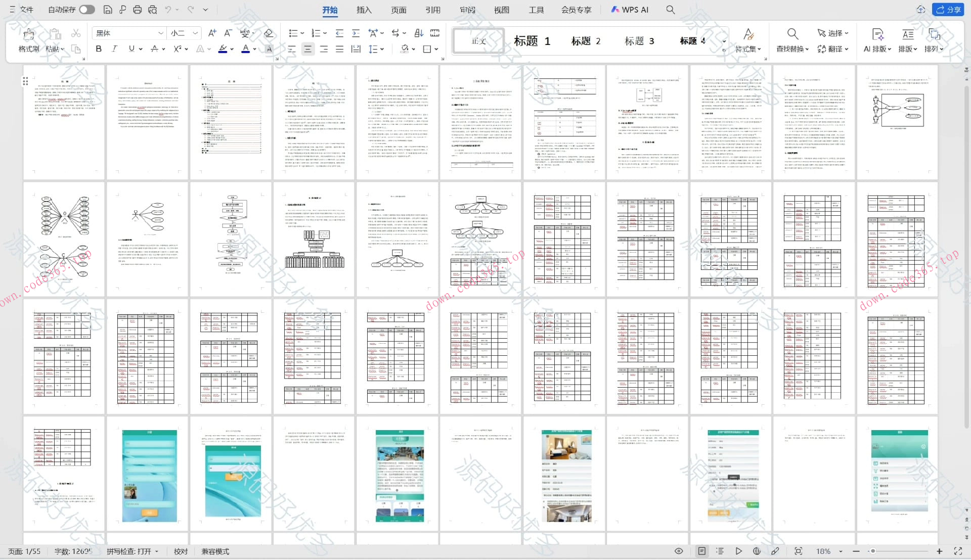Toggle bold formatting
Screen dimensions: 971x560
pos(99,49)
